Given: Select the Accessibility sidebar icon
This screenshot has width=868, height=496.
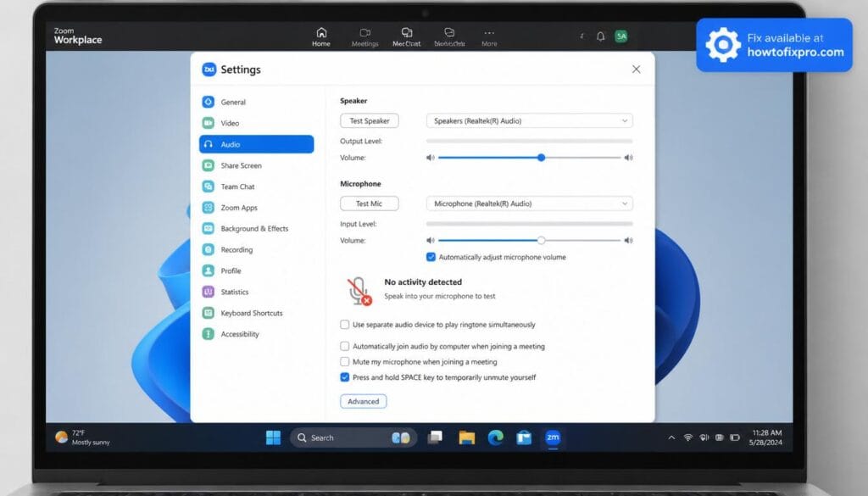Looking at the screenshot, I should (x=209, y=334).
